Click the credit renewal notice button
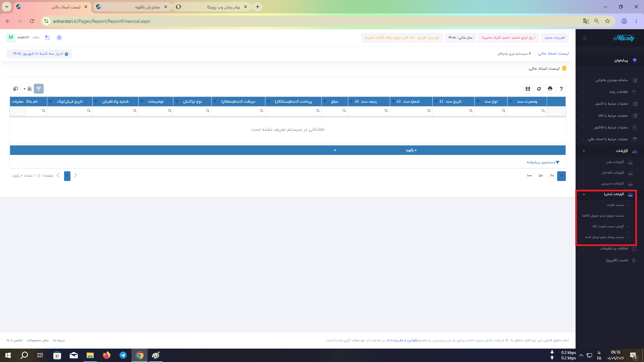The width and height of the screenshot is (644, 362). click(508, 38)
